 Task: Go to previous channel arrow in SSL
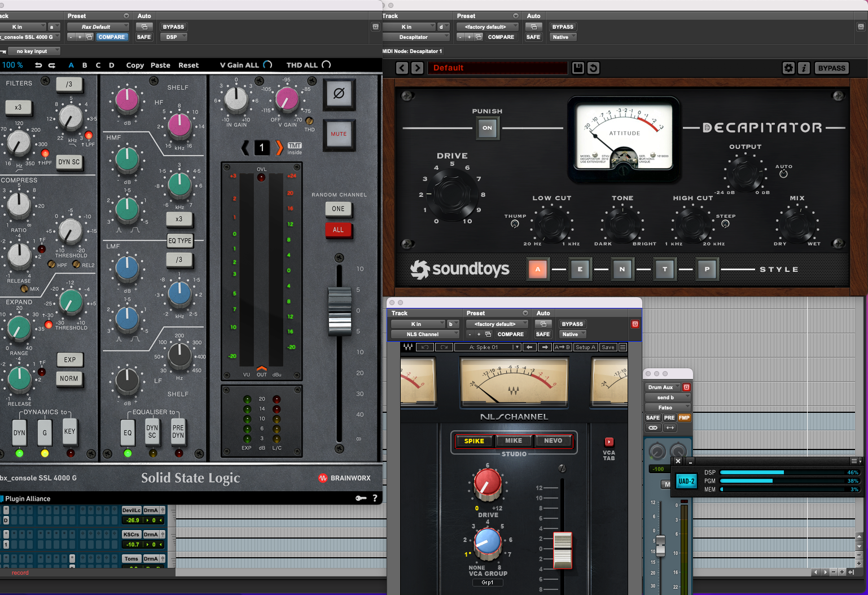[245, 148]
